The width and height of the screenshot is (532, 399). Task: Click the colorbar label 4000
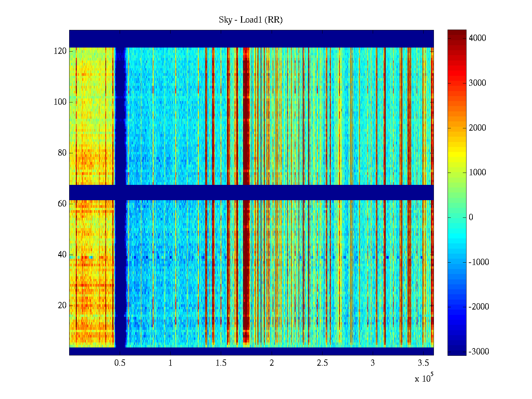click(477, 38)
